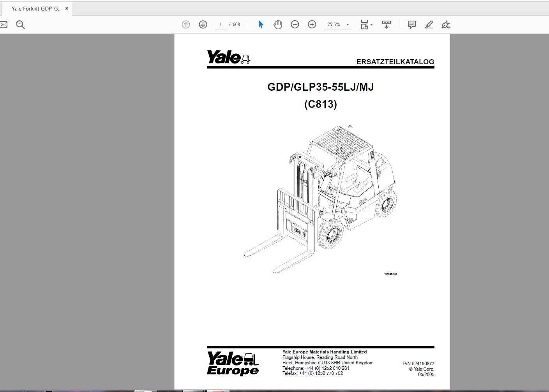Screen dimensions: 549x392
Task: Click the email envelope icon
Action: point(4,25)
